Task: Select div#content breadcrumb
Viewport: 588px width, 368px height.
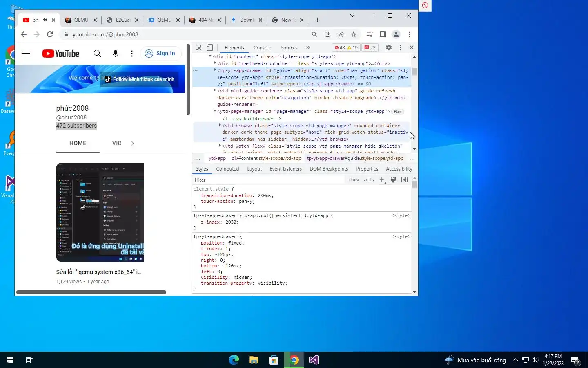Action: [266, 158]
